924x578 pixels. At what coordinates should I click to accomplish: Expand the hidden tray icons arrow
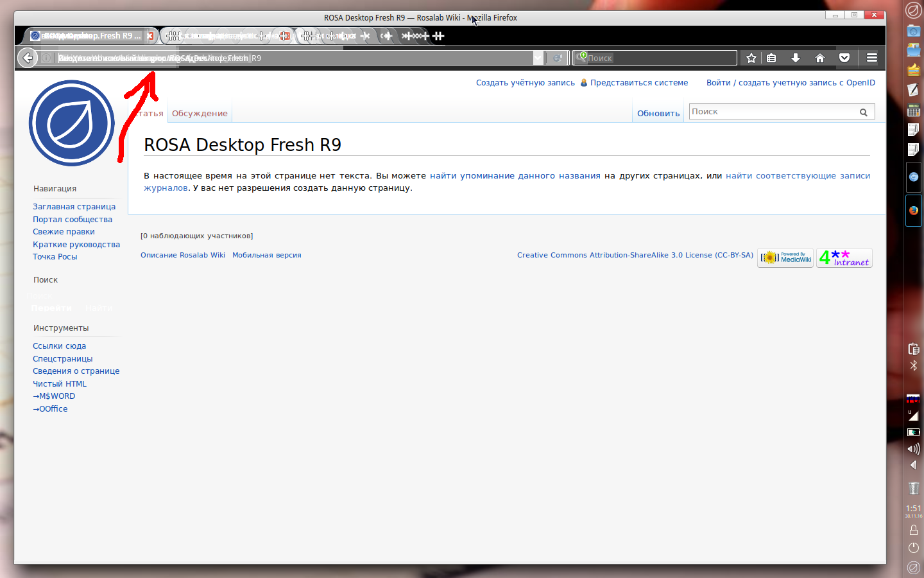(x=913, y=465)
